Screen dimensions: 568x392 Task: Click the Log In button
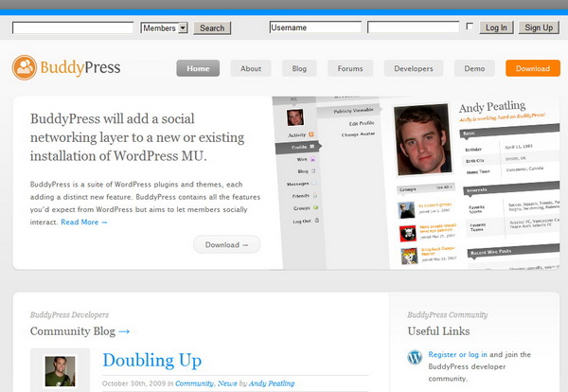click(x=496, y=27)
